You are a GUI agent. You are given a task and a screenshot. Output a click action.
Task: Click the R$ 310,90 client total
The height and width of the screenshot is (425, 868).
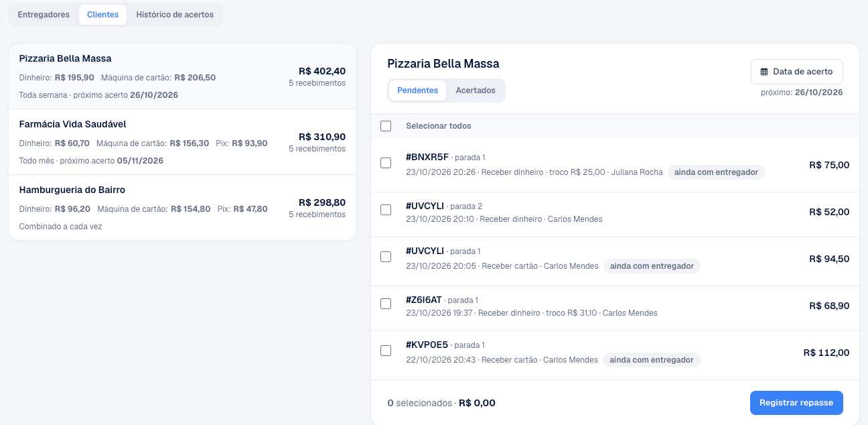pos(322,137)
